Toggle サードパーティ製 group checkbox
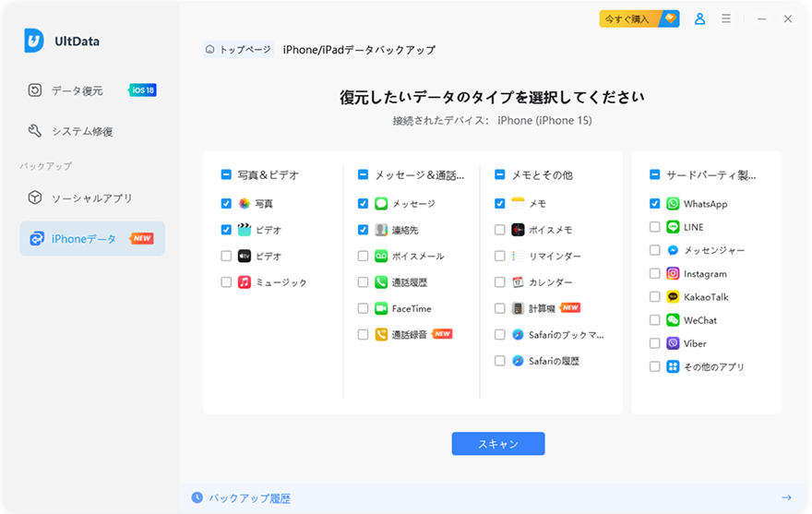This screenshot has width=812, height=514. tap(654, 174)
